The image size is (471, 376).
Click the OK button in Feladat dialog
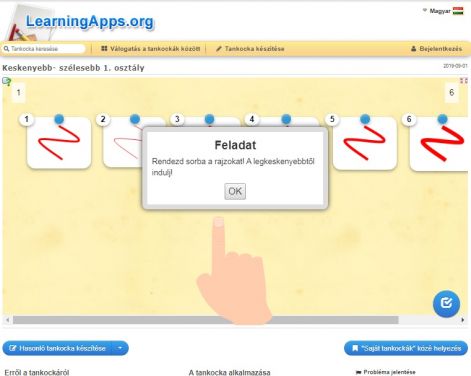point(235,191)
